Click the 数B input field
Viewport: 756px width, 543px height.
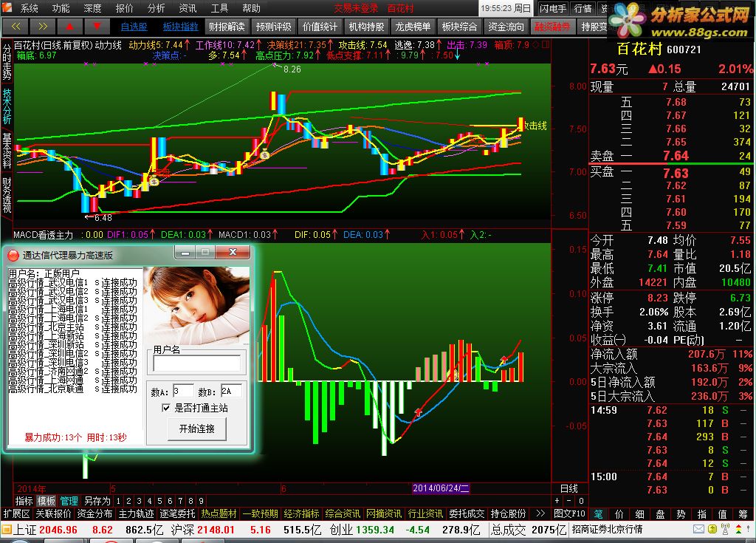231,392
